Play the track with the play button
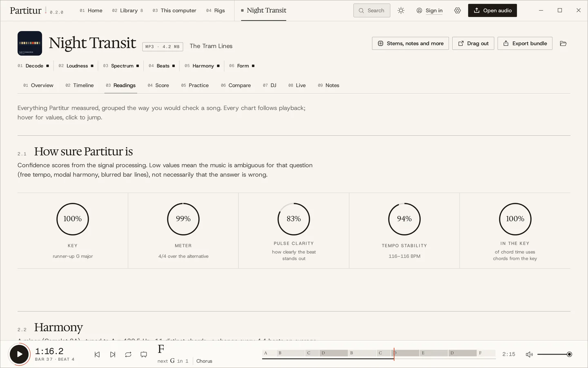The width and height of the screenshot is (588, 368). pos(19,354)
